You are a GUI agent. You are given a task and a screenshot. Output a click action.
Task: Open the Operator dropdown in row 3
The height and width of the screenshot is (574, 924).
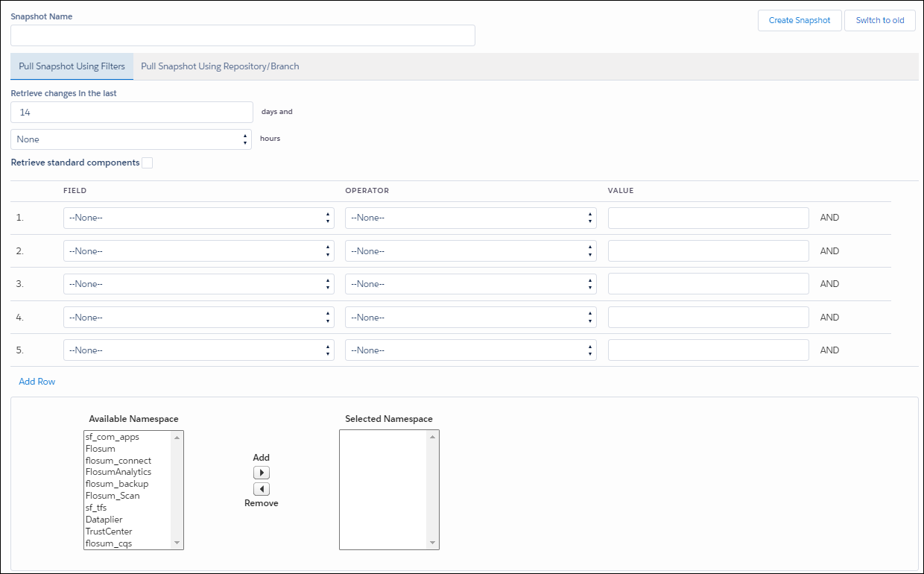click(x=471, y=284)
